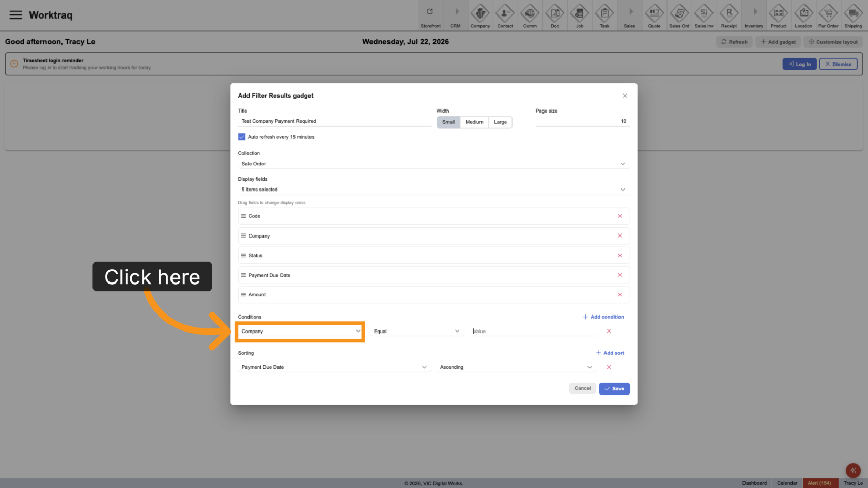This screenshot has width=868, height=488.
Task: Open the Display fields dropdown
Action: point(433,190)
